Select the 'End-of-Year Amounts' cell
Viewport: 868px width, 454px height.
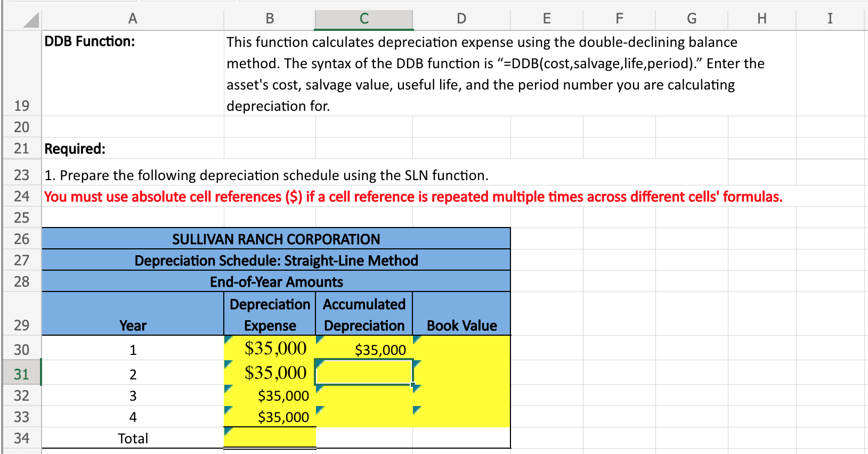pyautogui.click(x=276, y=281)
